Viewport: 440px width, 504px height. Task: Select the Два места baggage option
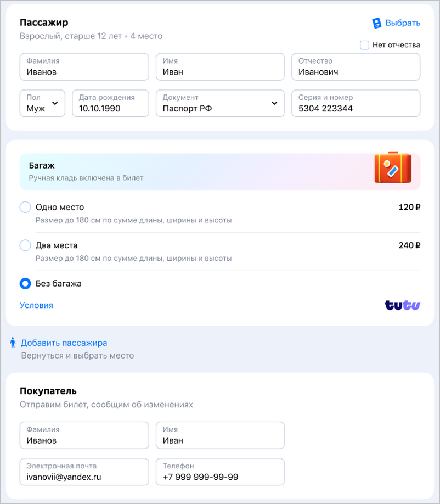(x=25, y=245)
